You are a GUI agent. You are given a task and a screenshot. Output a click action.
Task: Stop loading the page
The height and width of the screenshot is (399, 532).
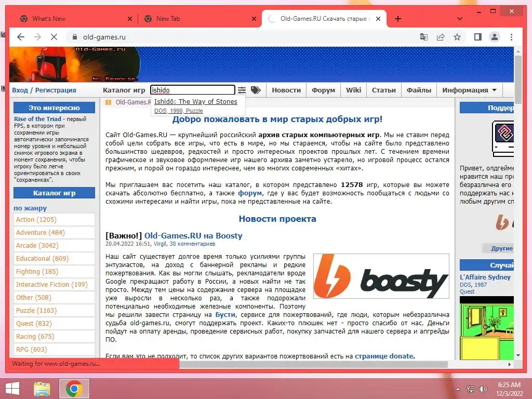point(54,37)
